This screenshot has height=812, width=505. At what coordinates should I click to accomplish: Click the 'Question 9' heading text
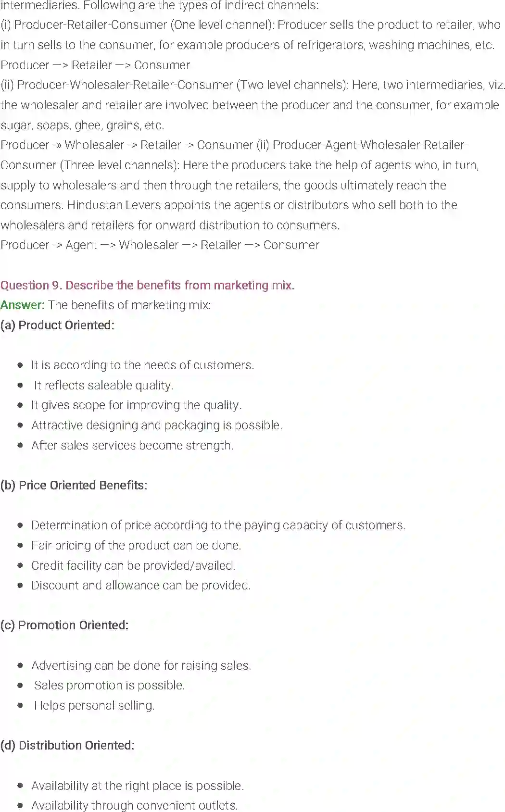[x=147, y=285]
